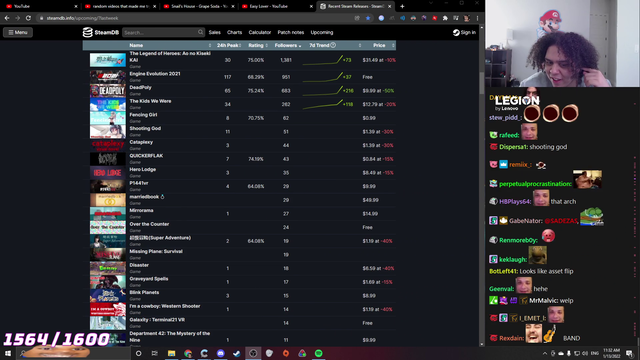Click the Blink Planets thumbnail
The width and height of the screenshot is (640, 360).
point(108,296)
